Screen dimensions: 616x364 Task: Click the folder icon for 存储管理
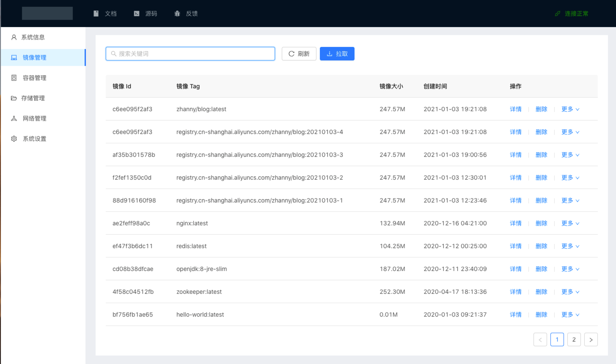[x=14, y=98]
